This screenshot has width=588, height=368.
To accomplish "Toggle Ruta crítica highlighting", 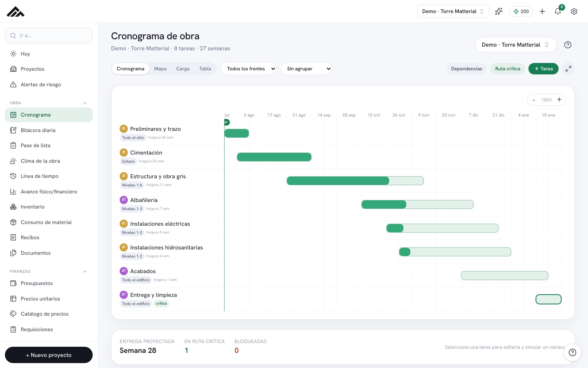I will 508,69.
